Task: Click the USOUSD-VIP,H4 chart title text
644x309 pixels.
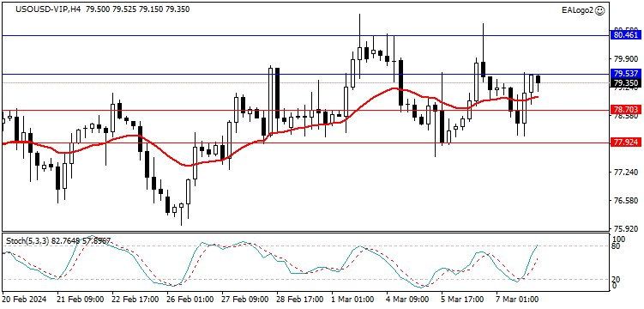Action: (48, 9)
